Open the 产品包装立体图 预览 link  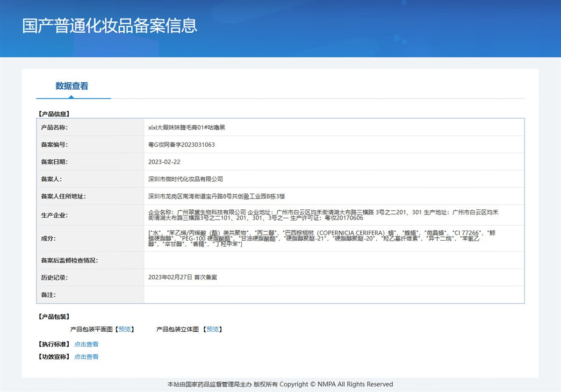point(212,329)
